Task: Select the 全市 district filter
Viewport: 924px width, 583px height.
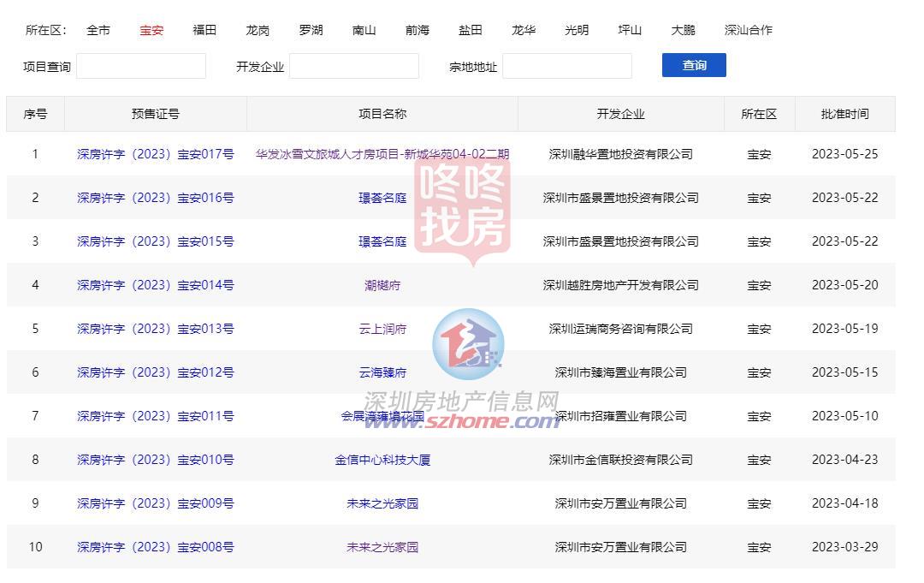Action: tap(98, 30)
